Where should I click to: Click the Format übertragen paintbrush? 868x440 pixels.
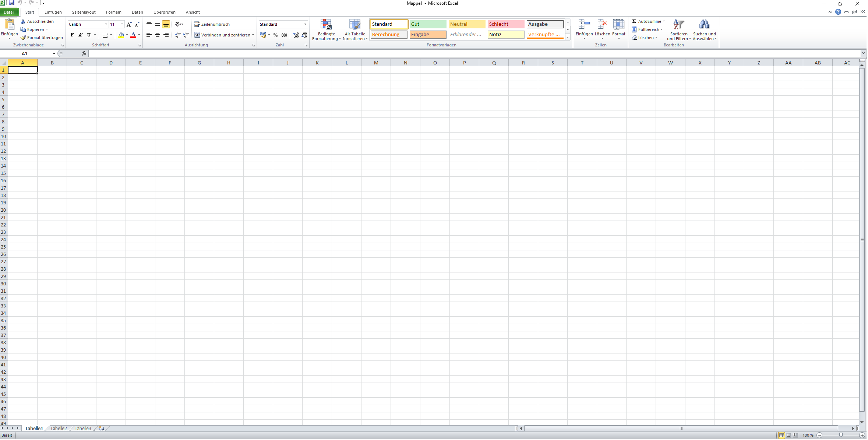(23, 38)
